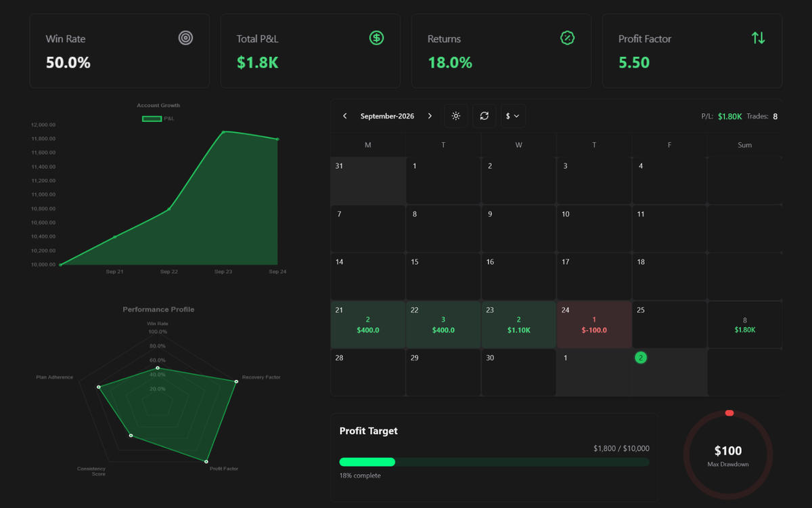
Task: Click the header P/L $1.80K total
Action: (730, 117)
